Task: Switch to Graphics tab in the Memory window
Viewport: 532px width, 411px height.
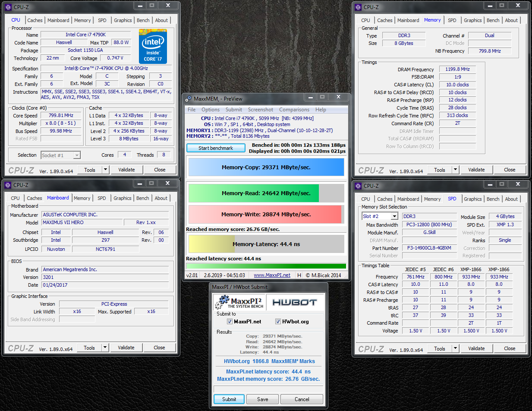Action: (473, 20)
